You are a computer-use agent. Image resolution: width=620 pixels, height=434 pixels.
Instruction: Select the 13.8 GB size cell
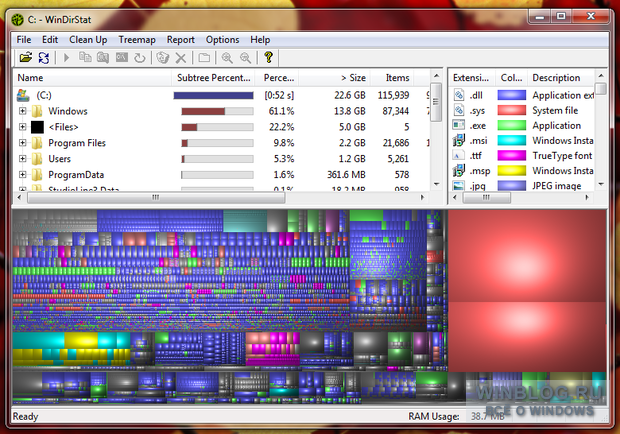click(x=350, y=111)
